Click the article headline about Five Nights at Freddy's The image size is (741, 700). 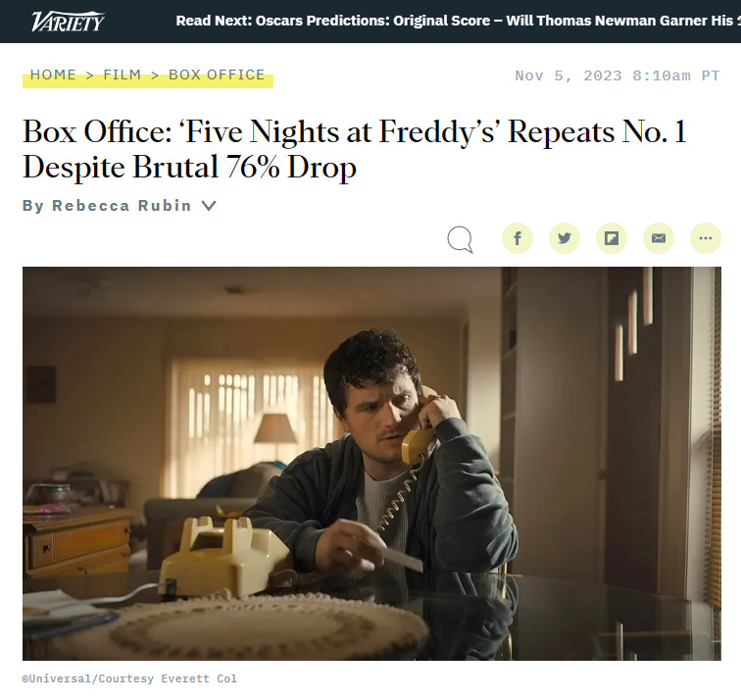click(x=355, y=149)
